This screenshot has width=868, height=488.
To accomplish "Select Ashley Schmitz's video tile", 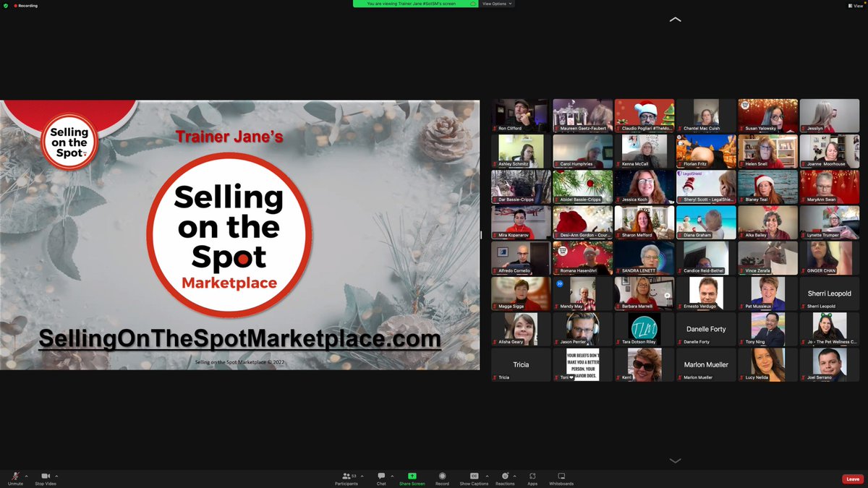I will 521,151.
